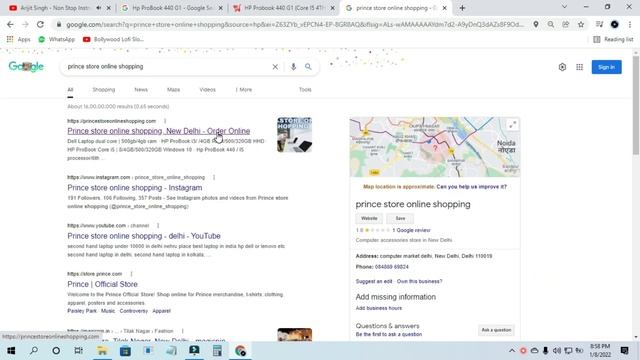Start voice search with the microphone icon
Screen dimensions: 640x360
click(293, 67)
